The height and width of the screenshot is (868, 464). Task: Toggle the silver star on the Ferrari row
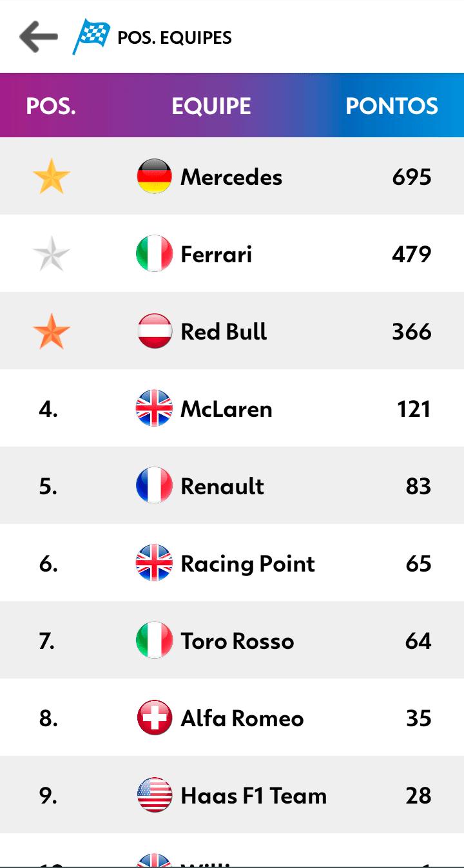point(50,253)
